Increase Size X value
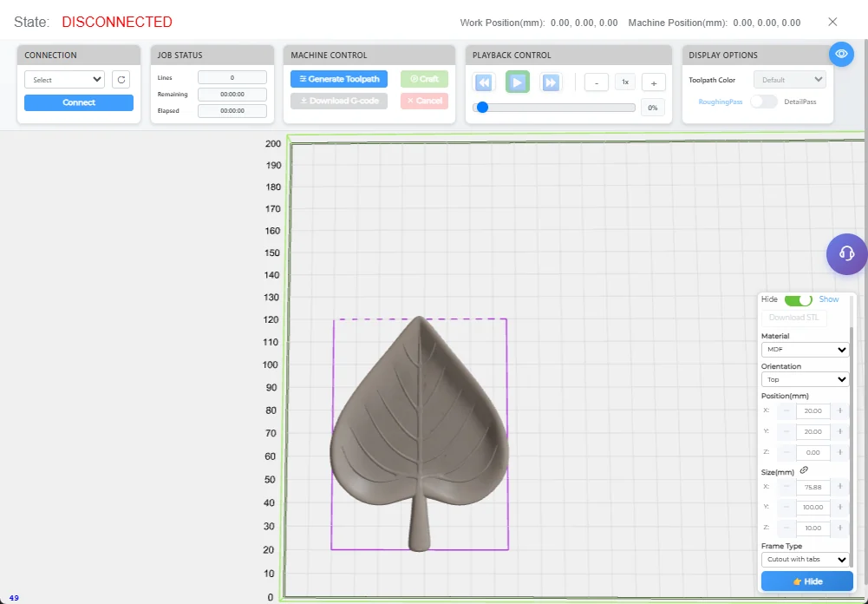The height and width of the screenshot is (604, 868). (x=839, y=487)
